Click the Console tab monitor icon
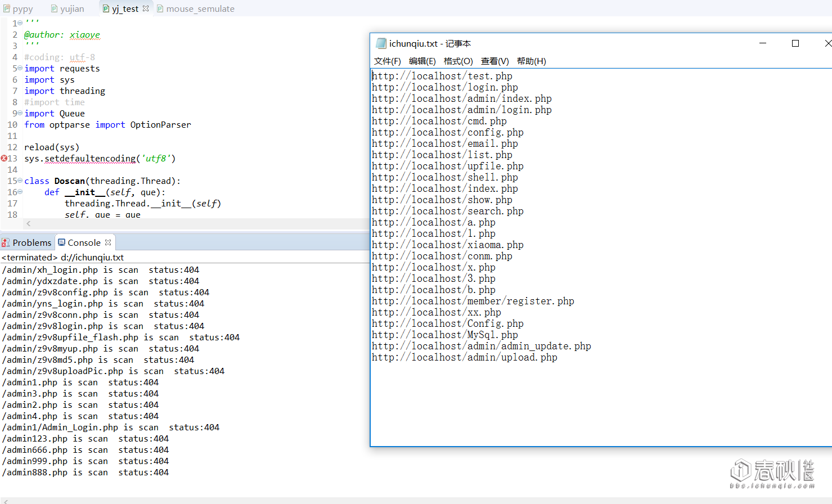The image size is (832, 504). click(x=61, y=242)
